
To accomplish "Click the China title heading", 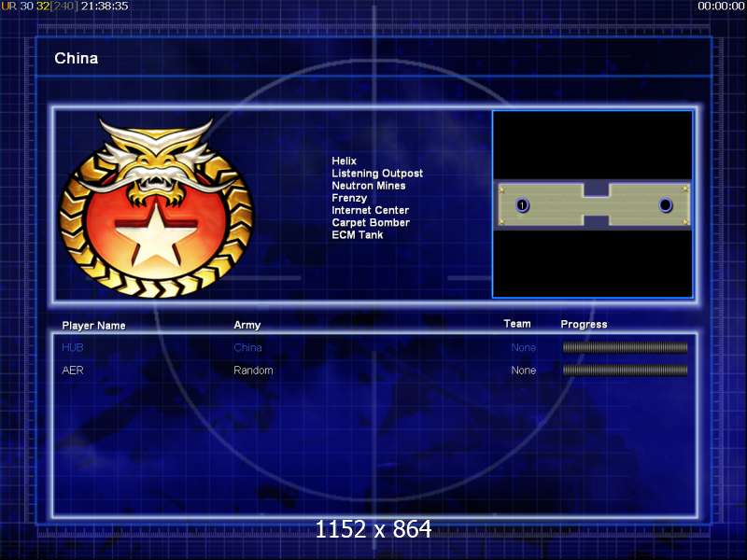I will 77,58.
